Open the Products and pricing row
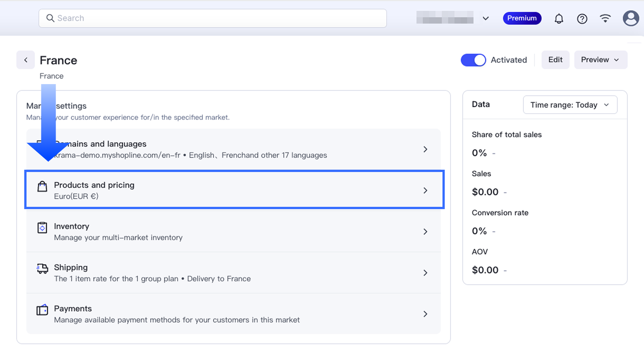The height and width of the screenshot is (347, 644). [234, 190]
